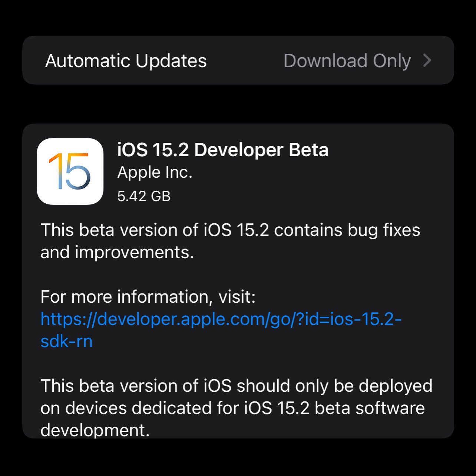Tap the sdk-rn portion of the link
The height and width of the screenshot is (476, 476).
coord(66,341)
